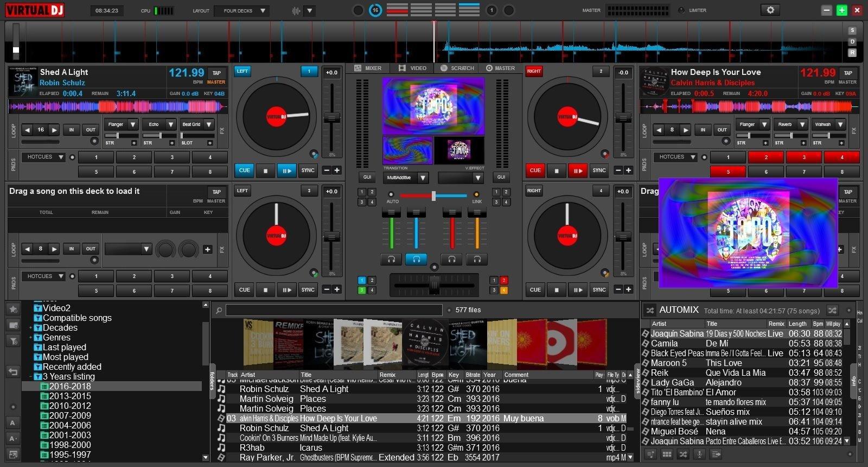Adjust the red-blue video crossfader
The height and width of the screenshot is (467, 868).
433,195
